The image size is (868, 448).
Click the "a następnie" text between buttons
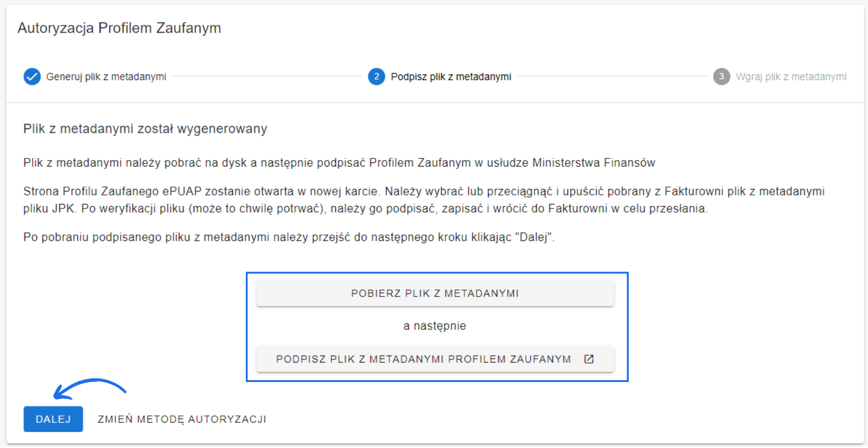[x=435, y=326]
